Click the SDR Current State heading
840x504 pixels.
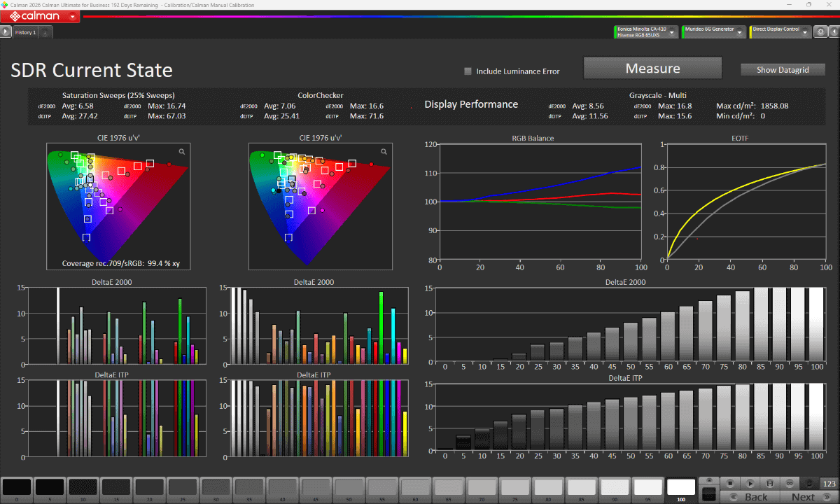[92, 70]
